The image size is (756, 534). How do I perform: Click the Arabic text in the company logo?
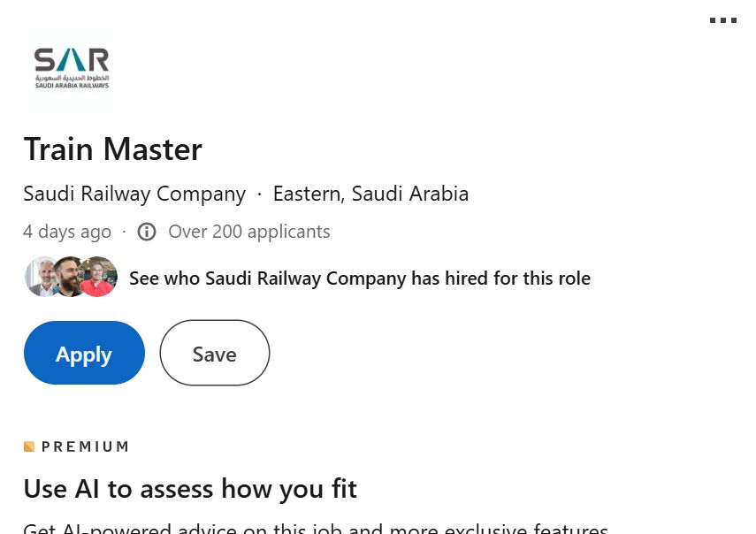tap(72, 78)
